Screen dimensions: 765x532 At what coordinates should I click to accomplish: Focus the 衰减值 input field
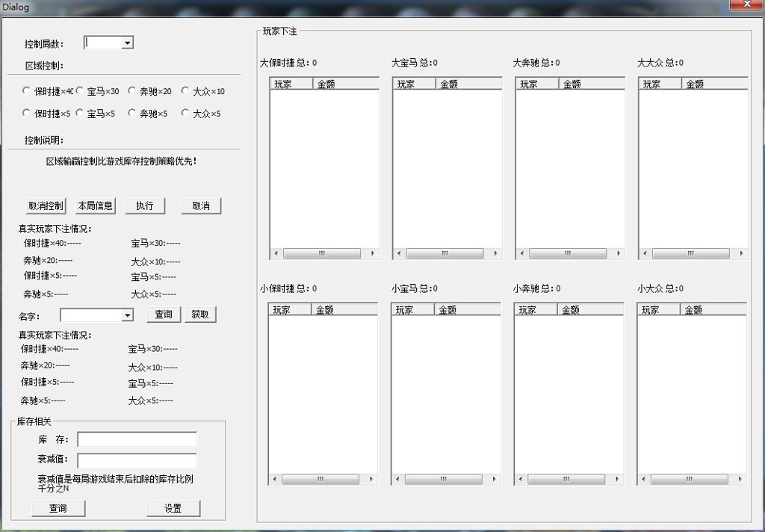(137, 461)
